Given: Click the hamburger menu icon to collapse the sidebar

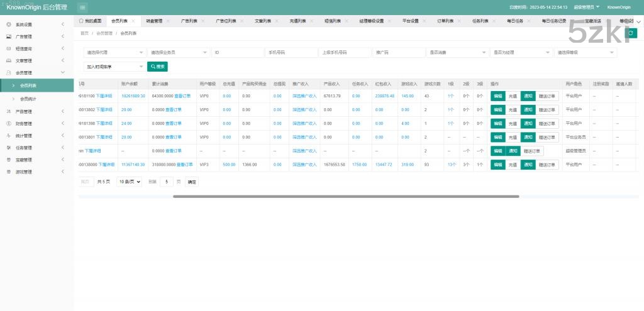Looking at the screenshot, I should click(x=83, y=7).
